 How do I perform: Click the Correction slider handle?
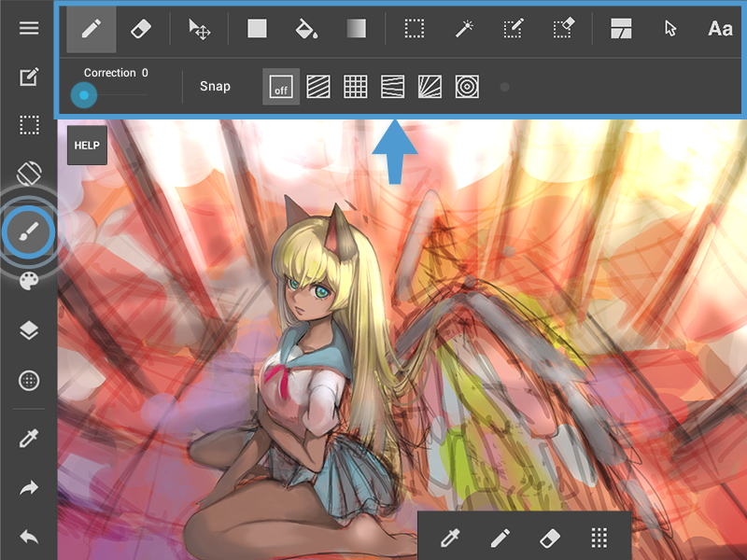pos(85,95)
